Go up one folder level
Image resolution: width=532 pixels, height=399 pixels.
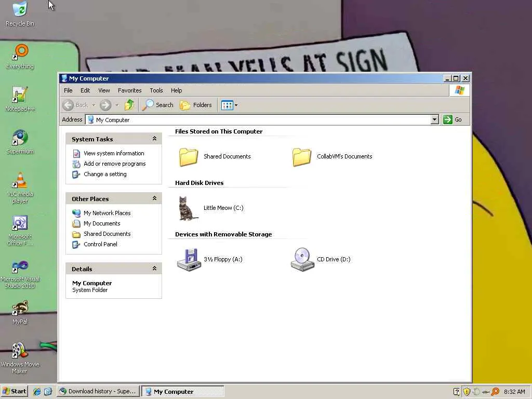click(x=129, y=105)
